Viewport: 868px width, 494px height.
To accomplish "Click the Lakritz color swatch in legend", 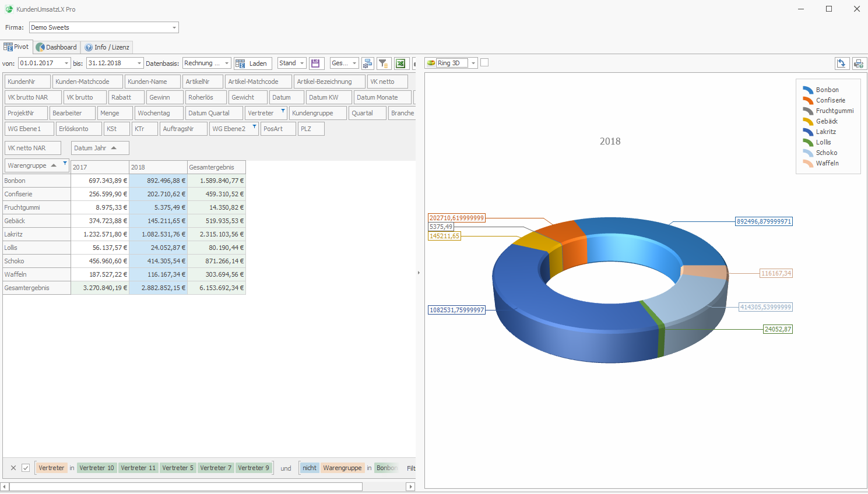I will [807, 132].
